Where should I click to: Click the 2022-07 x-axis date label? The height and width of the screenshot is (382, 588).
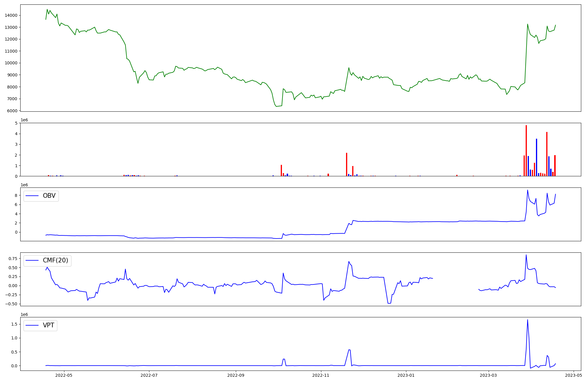tap(149, 375)
